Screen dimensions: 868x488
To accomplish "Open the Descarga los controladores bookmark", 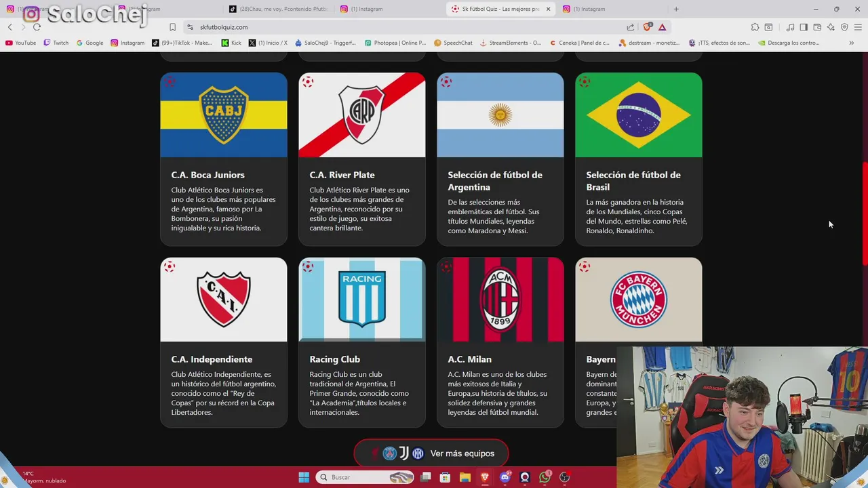I will pos(790,43).
